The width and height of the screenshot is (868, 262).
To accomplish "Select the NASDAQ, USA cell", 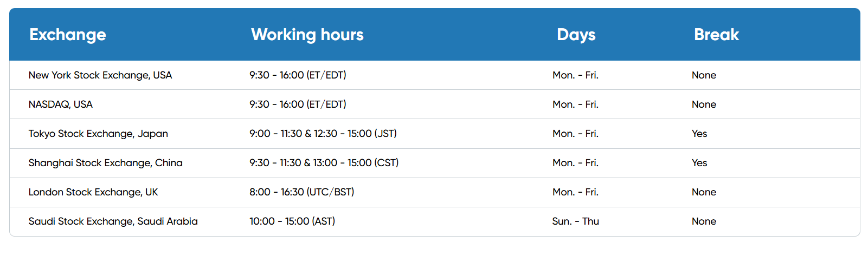I will coord(61,104).
